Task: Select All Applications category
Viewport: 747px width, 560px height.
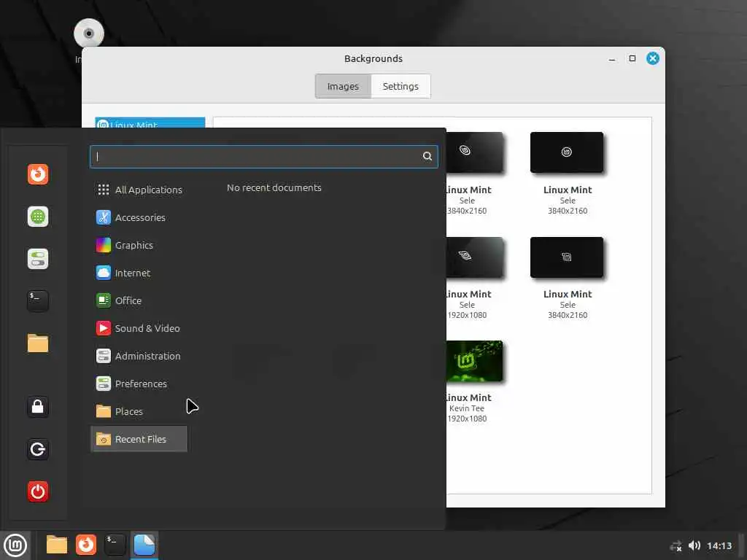Action: 139,190
